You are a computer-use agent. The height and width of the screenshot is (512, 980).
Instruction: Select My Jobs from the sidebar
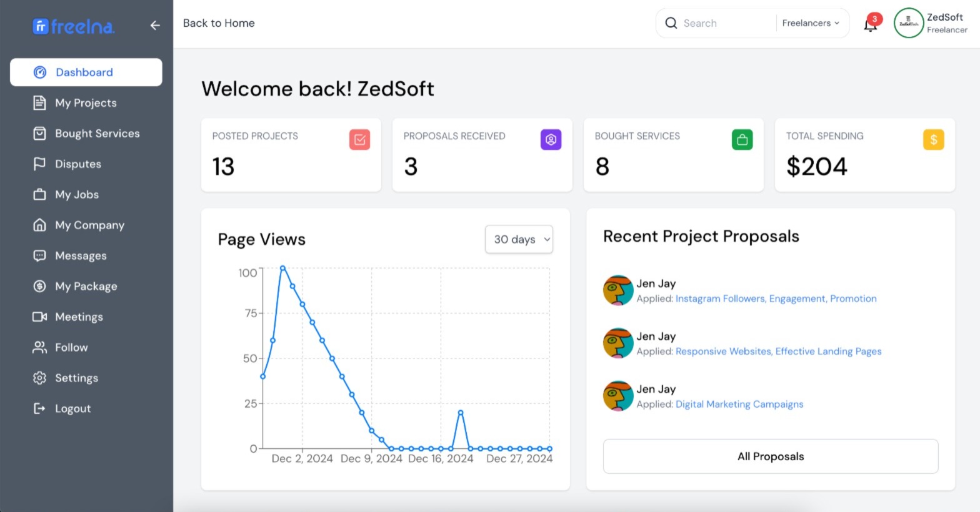(86, 195)
